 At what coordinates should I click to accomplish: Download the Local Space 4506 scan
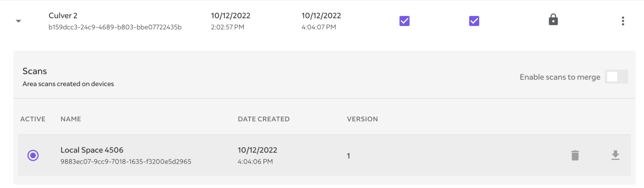click(x=615, y=155)
